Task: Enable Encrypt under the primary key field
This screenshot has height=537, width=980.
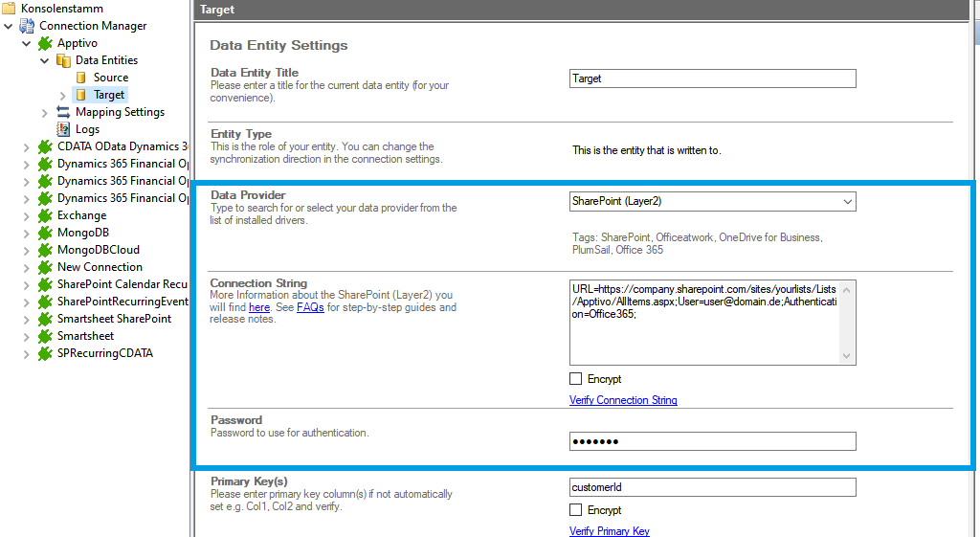Action: coord(576,510)
